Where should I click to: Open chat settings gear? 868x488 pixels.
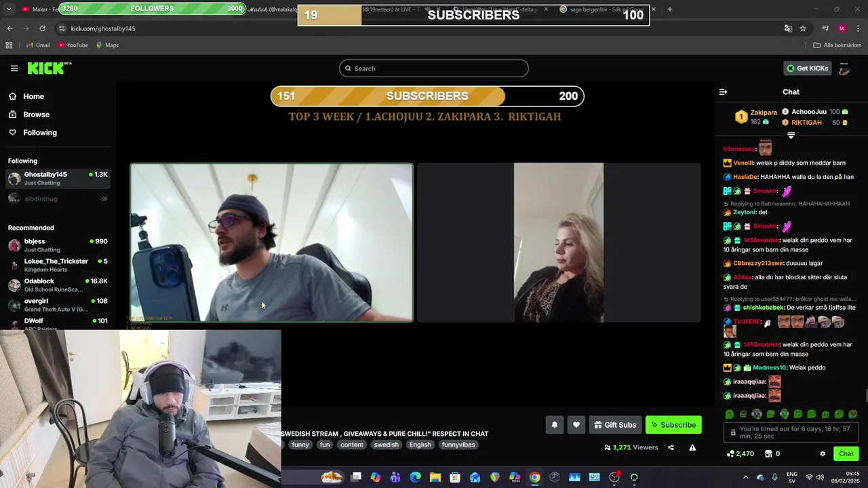coord(823,454)
